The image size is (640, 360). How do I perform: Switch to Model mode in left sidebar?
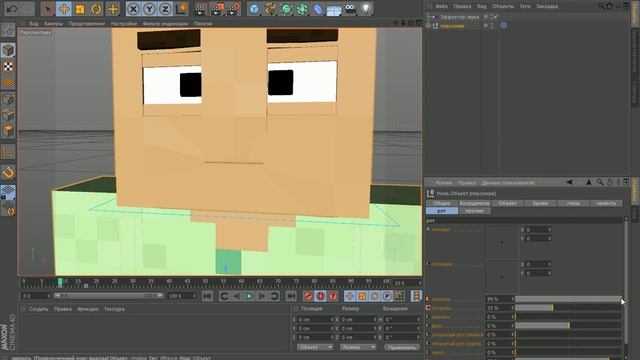point(8,50)
